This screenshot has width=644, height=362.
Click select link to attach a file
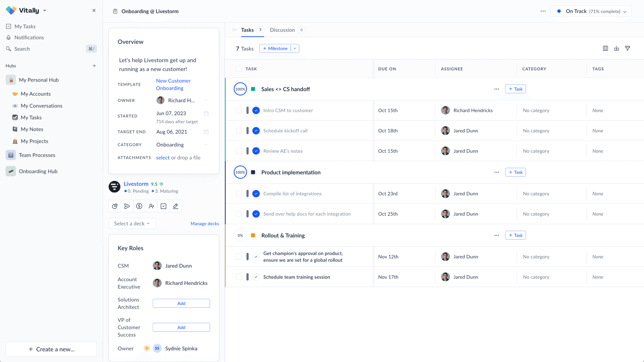[x=163, y=158]
